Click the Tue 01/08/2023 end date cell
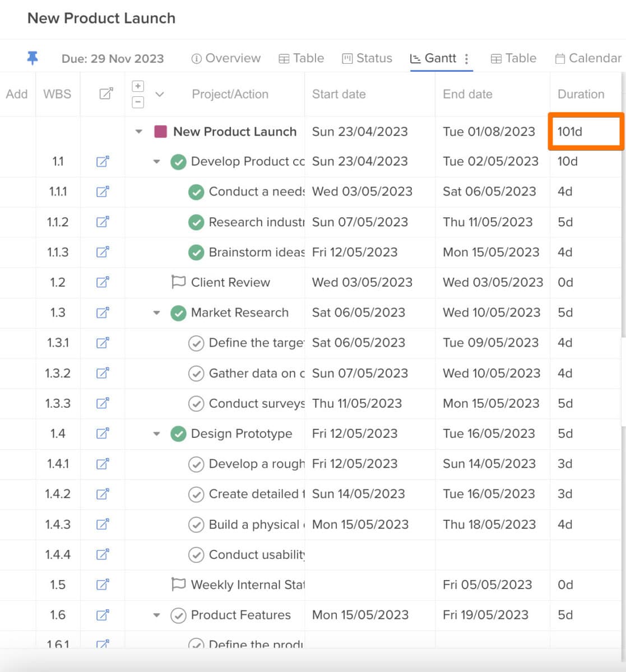The width and height of the screenshot is (626, 672). [x=489, y=132]
